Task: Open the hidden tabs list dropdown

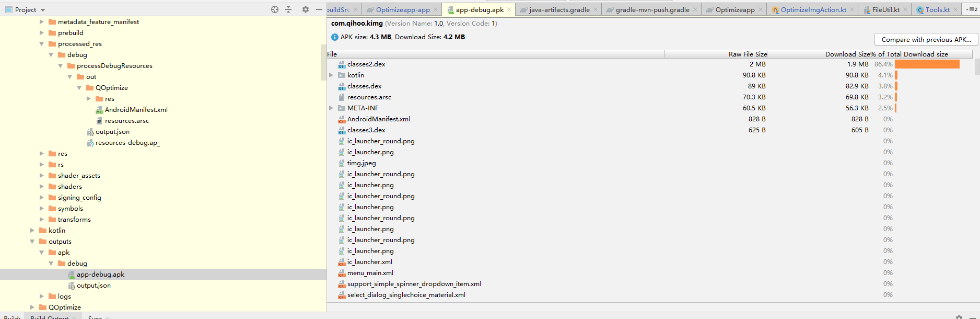Action: [x=972, y=9]
